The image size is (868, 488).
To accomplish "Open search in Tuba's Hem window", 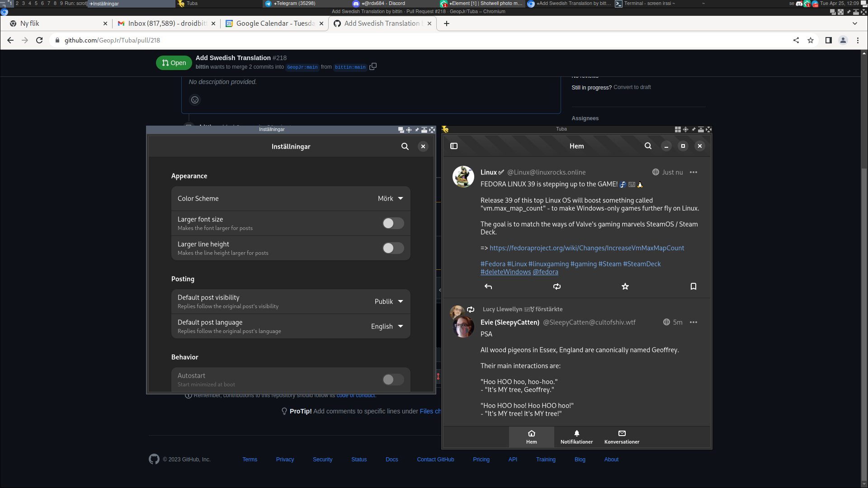I will coord(648,145).
